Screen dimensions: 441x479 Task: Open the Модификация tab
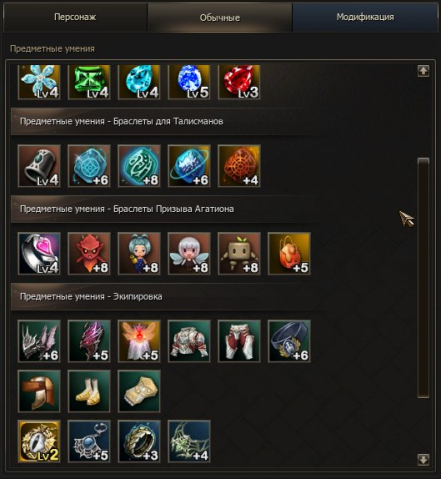(x=365, y=17)
